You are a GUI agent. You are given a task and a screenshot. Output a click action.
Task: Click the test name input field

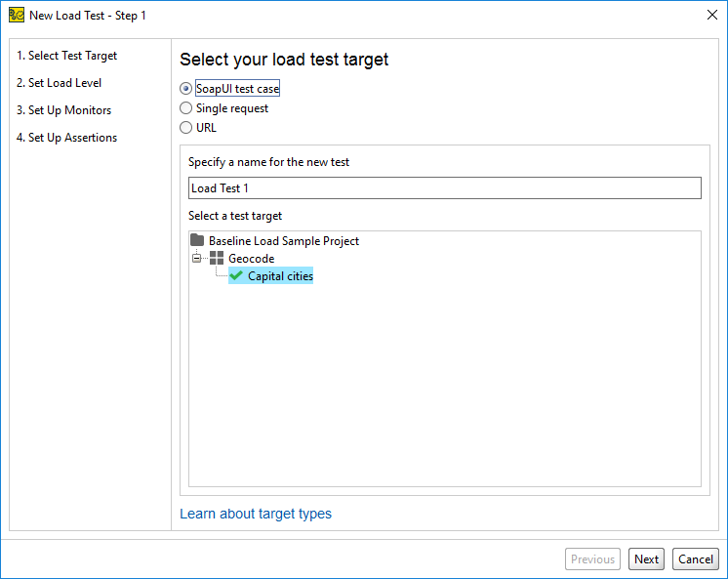[x=445, y=188]
